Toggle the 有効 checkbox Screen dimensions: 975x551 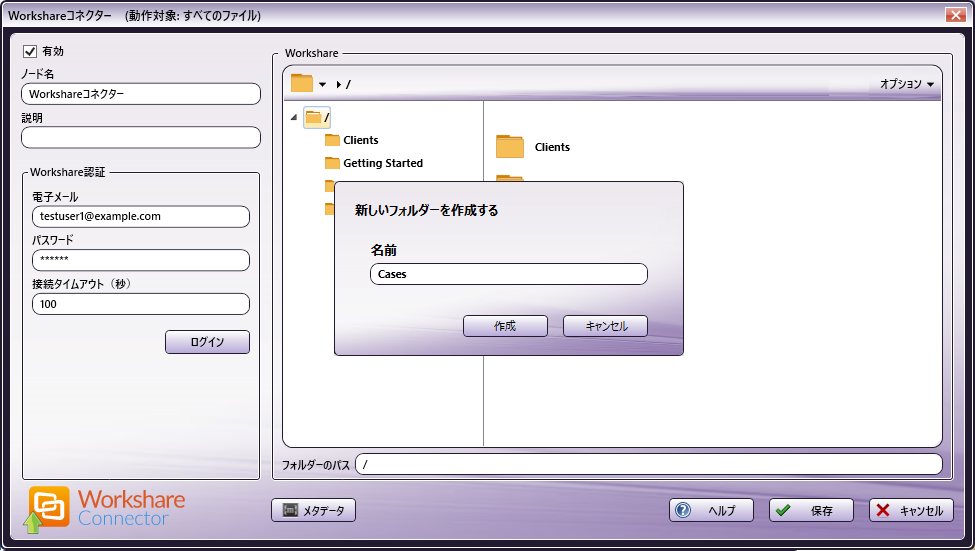coord(30,51)
